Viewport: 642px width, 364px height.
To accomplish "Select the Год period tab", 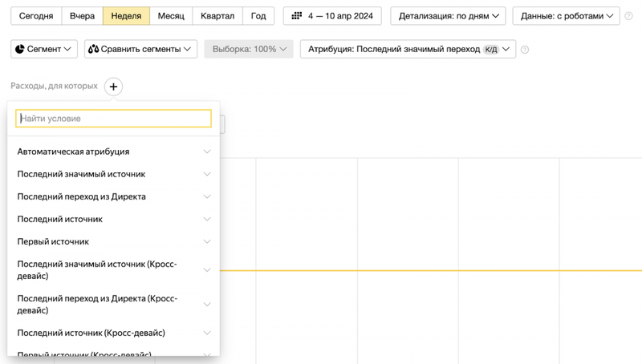I will (258, 16).
